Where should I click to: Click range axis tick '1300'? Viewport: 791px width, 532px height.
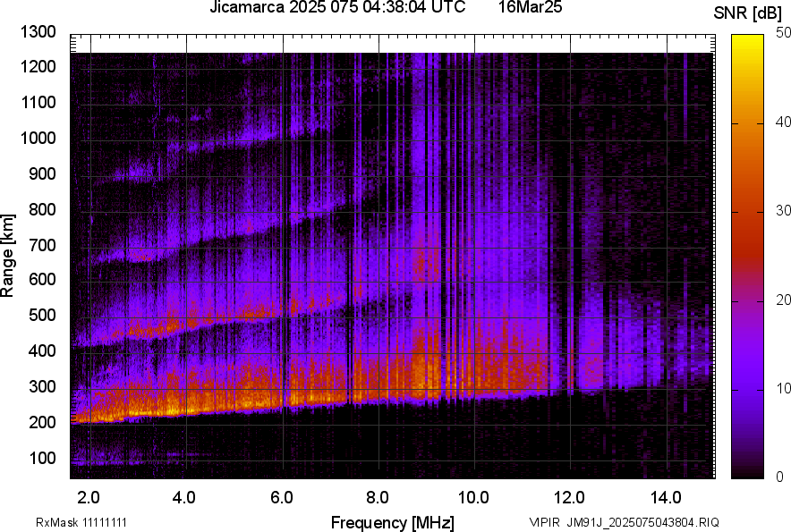tap(38, 32)
